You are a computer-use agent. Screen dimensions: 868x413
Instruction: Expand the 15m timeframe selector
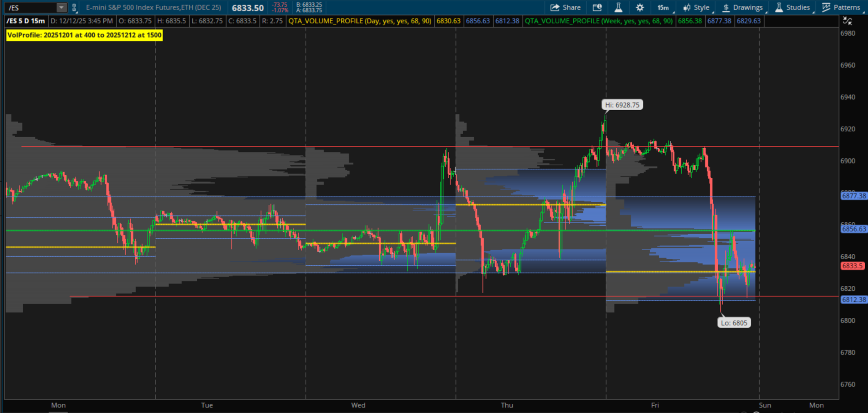663,7
